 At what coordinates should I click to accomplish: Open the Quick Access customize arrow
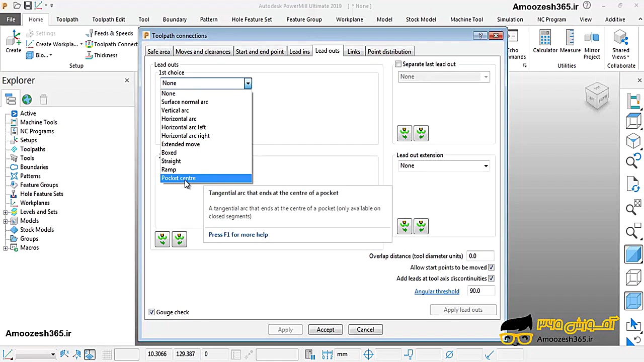click(51, 6)
